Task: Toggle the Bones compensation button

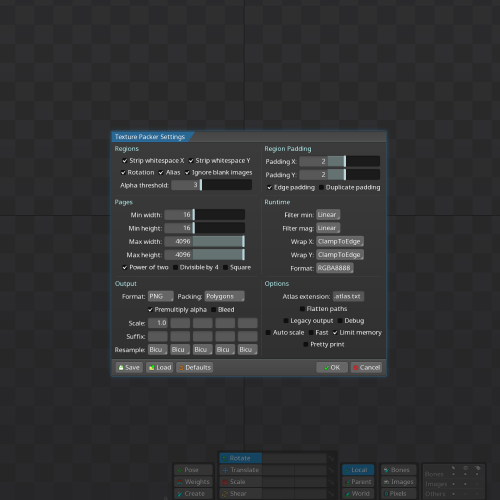Action: coord(399,470)
